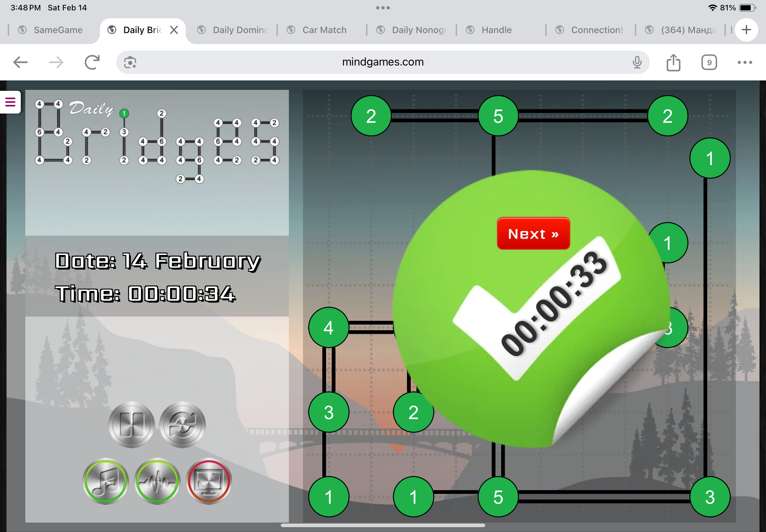This screenshot has height=532, width=766.
Task: Open the purple hamburger side menu
Action: (x=10, y=102)
